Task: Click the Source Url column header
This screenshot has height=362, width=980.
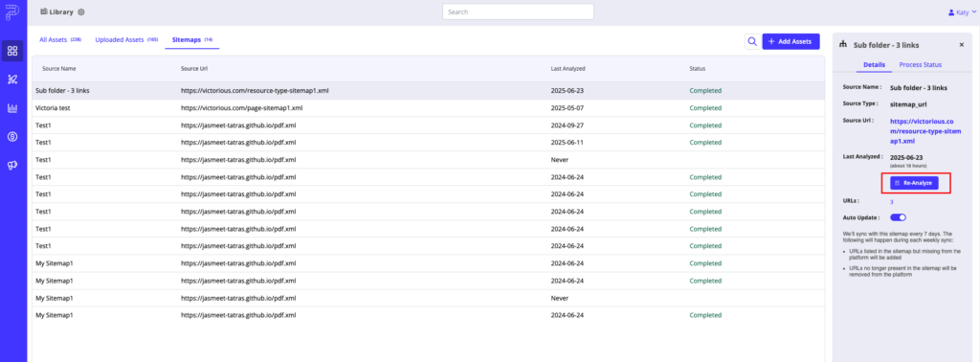Action: pyautogui.click(x=193, y=68)
